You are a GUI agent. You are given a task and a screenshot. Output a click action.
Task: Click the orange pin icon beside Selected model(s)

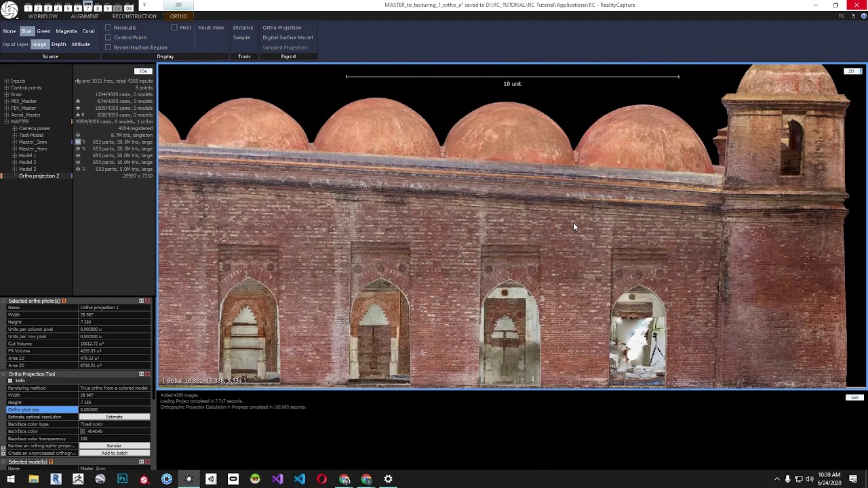click(50, 462)
